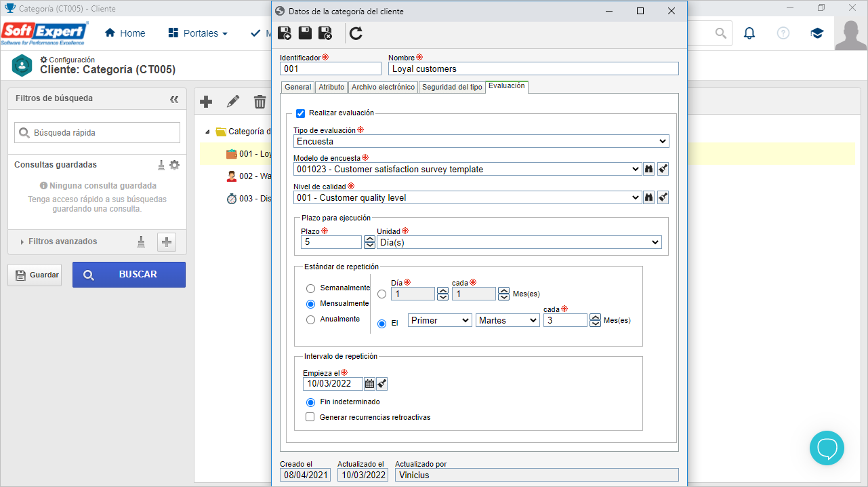This screenshot has height=487, width=868.
Task: Click the Guardar button
Action: coord(35,275)
